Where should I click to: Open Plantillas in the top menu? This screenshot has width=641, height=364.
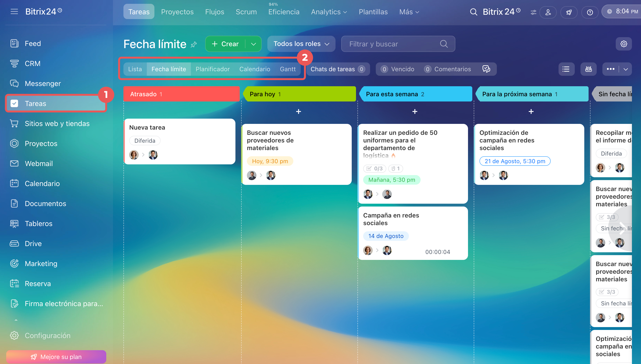tap(373, 12)
